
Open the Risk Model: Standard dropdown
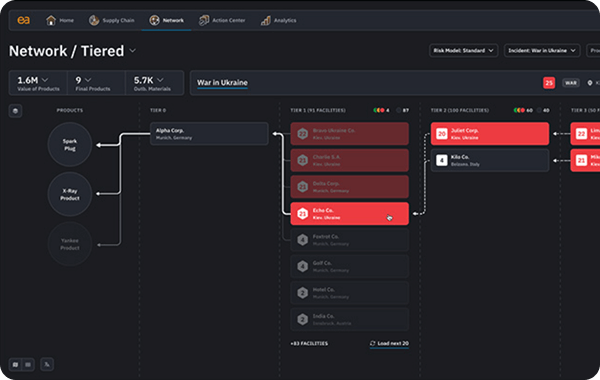[463, 51]
